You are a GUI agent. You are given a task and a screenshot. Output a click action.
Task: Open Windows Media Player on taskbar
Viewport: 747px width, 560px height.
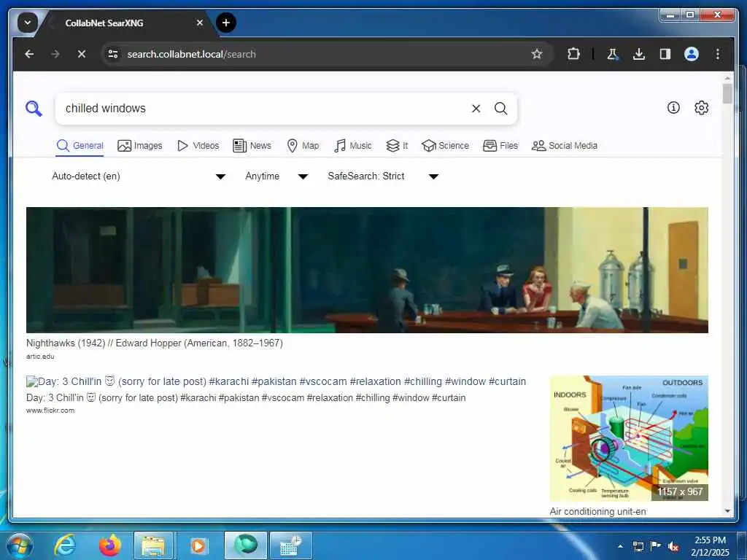198,545
